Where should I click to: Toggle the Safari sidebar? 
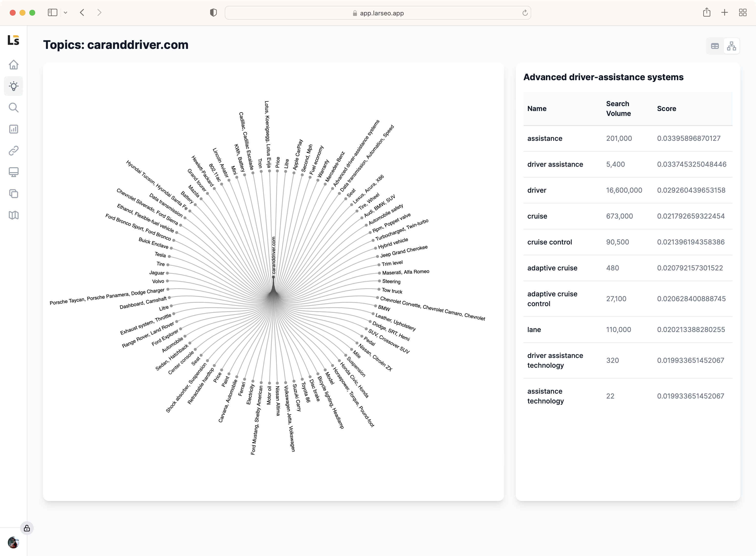[53, 13]
